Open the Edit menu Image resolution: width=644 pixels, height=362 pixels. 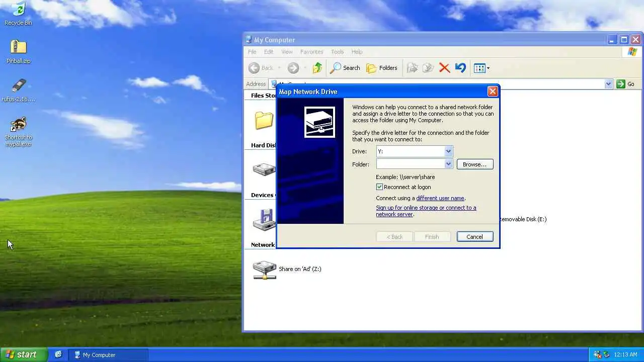coord(269,52)
